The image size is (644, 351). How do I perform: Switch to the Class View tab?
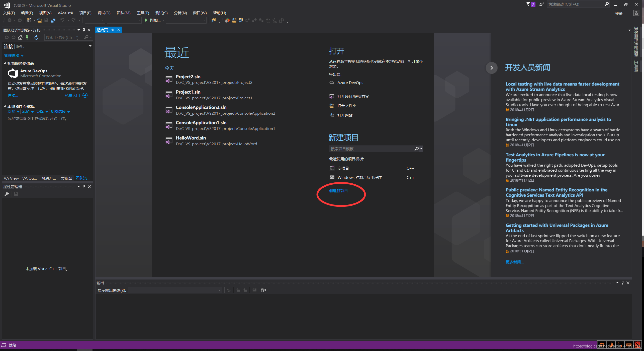(x=66, y=178)
